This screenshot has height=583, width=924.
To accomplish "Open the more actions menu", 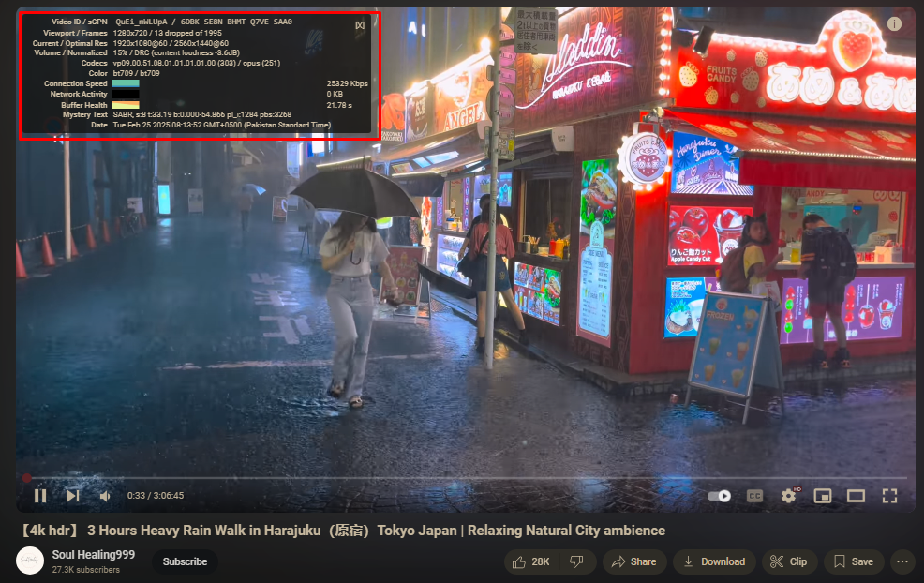I will pos(902,561).
